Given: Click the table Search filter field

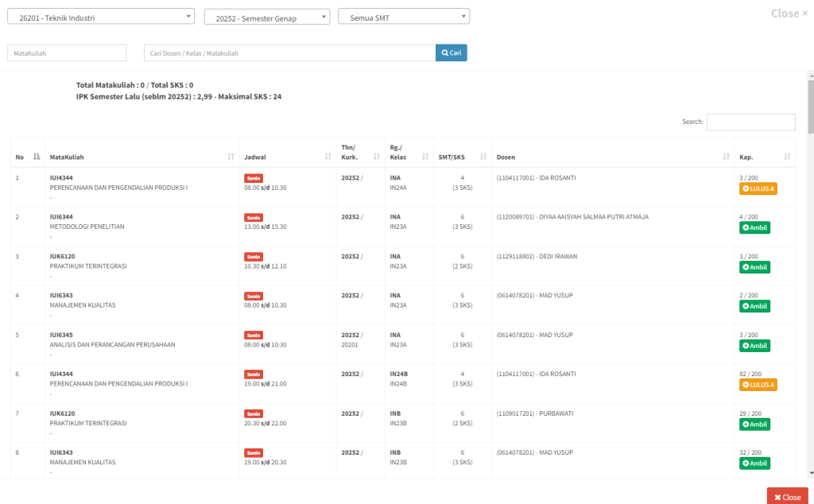Looking at the screenshot, I should click(750, 122).
